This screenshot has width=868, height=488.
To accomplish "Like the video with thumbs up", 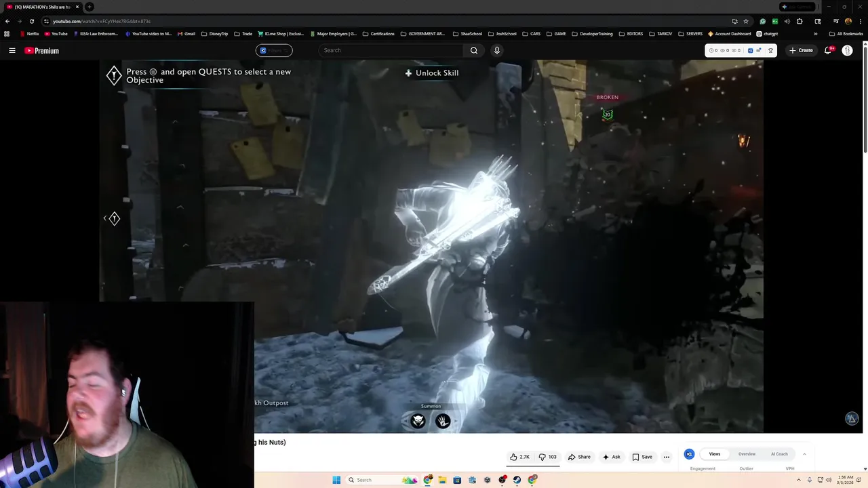I will (x=519, y=457).
